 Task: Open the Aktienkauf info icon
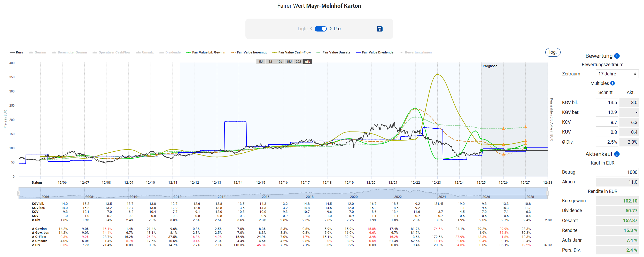(617, 154)
